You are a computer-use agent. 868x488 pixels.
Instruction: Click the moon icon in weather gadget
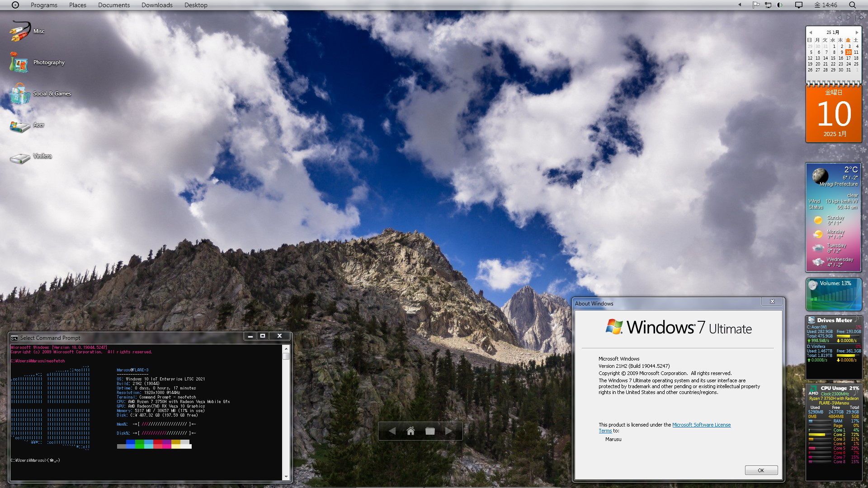[x=820, y=175]
